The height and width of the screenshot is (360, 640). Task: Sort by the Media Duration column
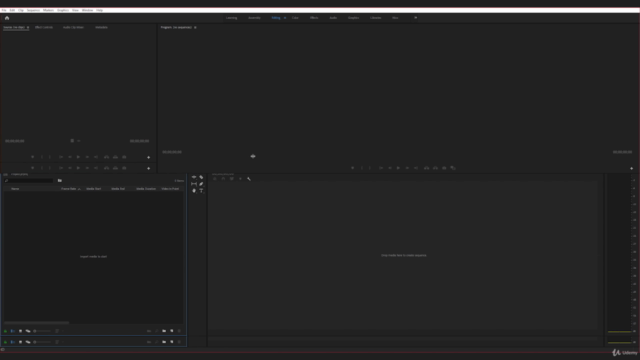pos(146,189)
